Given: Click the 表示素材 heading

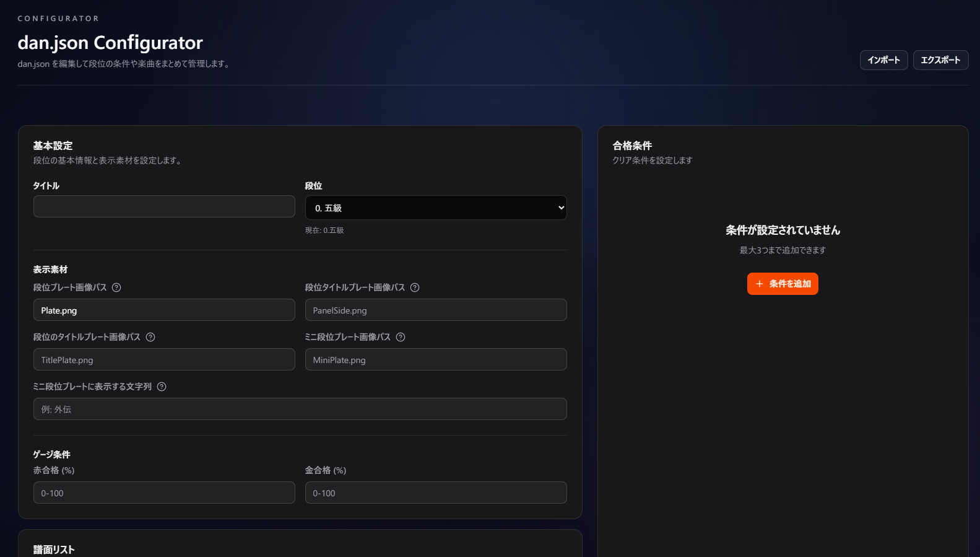Looking at the screenshot, I should click(50, 270).
